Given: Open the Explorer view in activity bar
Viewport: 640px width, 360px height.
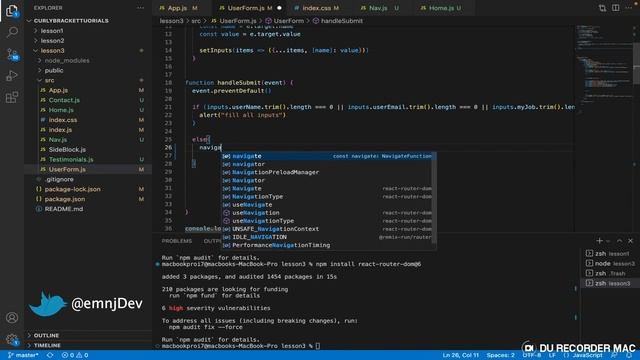Looking at the screenshot, I should click(x=12, y=11).
